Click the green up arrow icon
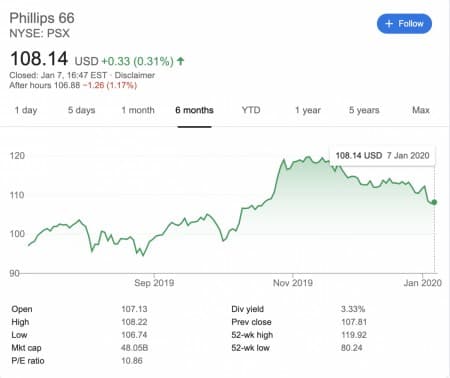 coord(180,61)
